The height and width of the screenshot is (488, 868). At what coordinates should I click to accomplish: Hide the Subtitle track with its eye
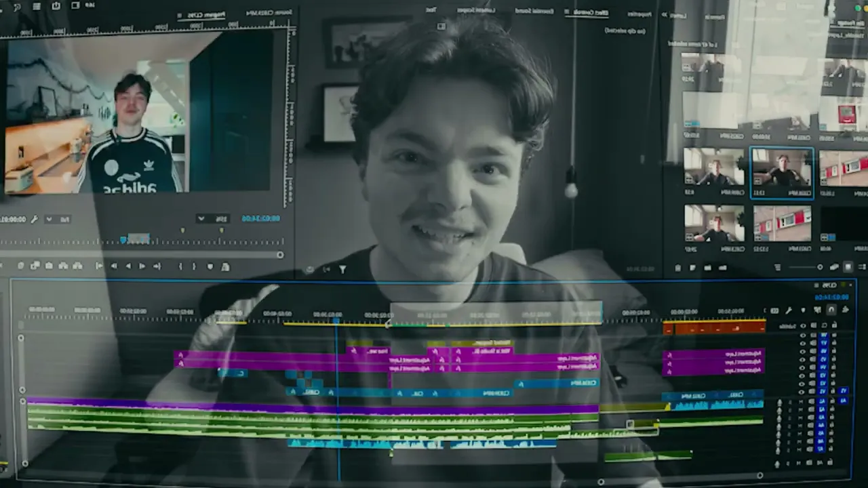(804, 326)
